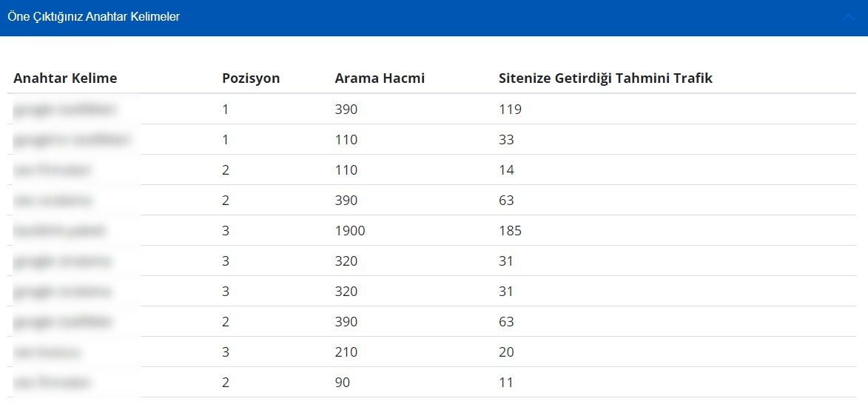The image size is (868, 410).
Task: Click blurred keyword in the 119-traffic row
Action: point(65,110)
